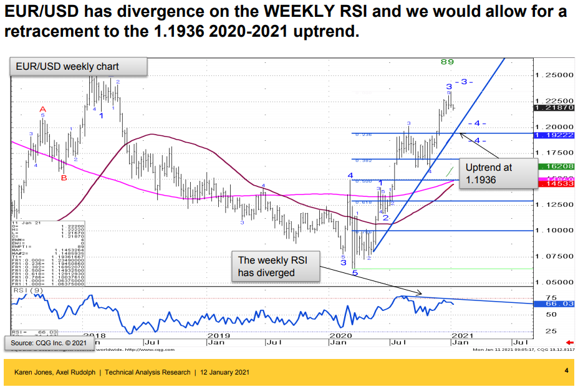Screen dimensions: 578x392
Task: Click the green 16208 value tag
Action: tap(553, 167)
